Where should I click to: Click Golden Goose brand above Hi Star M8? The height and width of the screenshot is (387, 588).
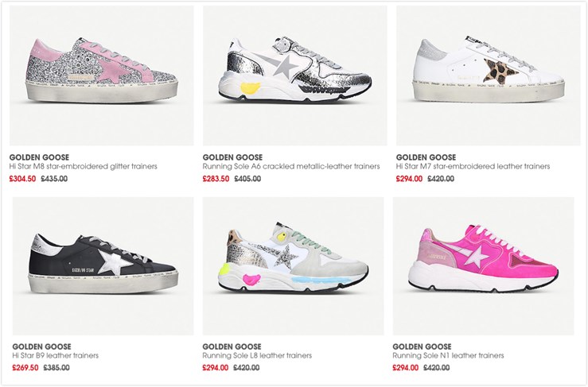39,157
